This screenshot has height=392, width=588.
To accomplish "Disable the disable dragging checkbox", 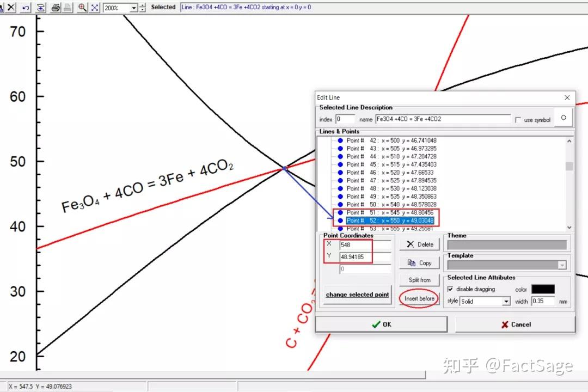I will point(450,289).
